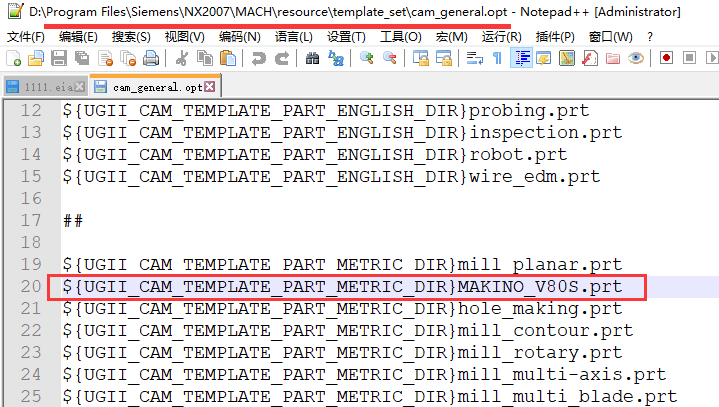Open the 插件(P) menu
Image resolution: width=719 pixels, height=407 pixels.
point(555,37)
